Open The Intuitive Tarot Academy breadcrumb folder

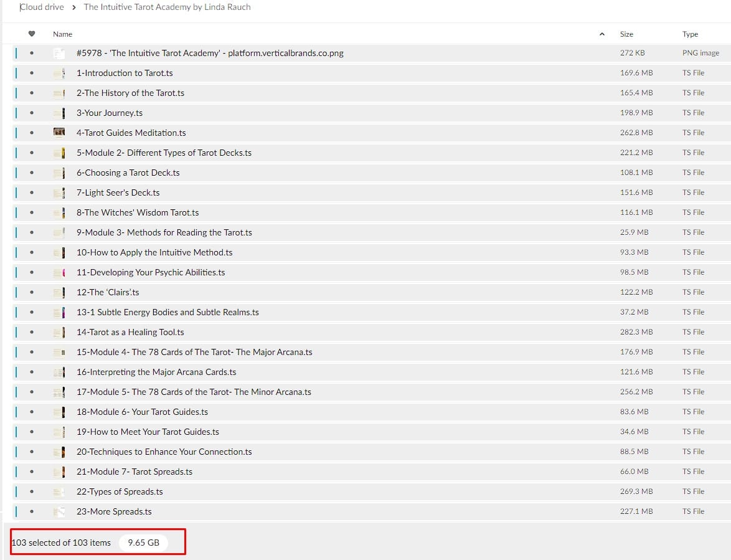click(x=167, y=7)
